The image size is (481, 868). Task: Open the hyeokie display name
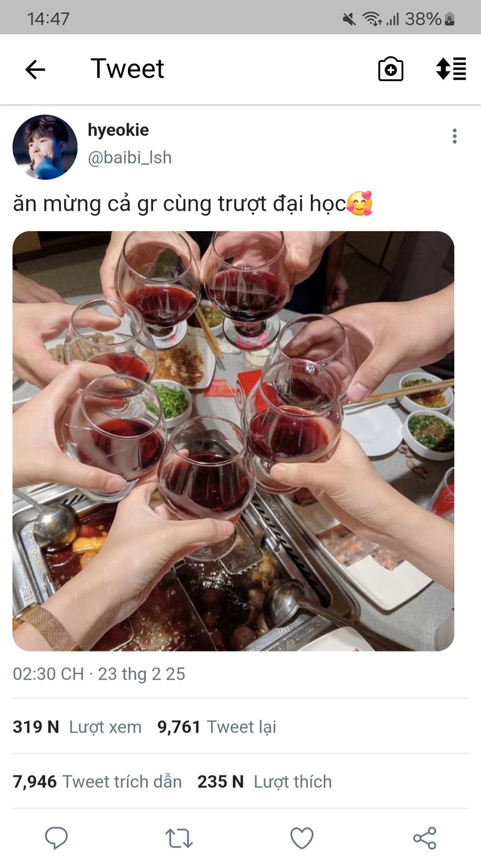pos(118,130)
